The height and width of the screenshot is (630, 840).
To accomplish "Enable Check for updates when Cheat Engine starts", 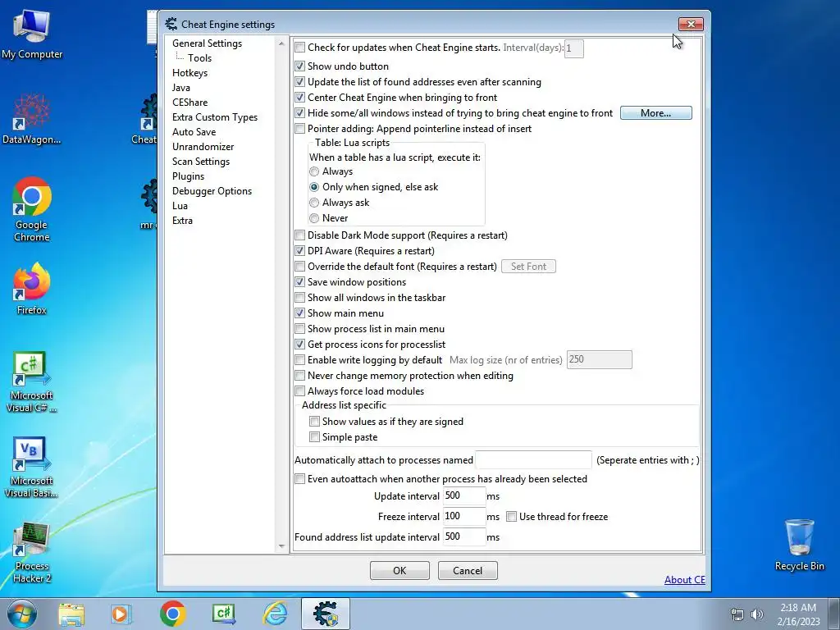I will click(x=300, y=48).
